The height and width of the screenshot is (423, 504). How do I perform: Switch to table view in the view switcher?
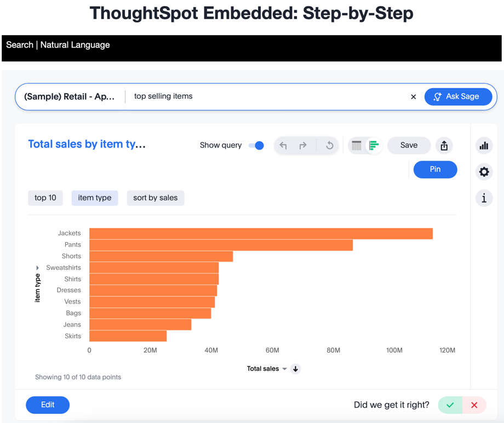pyautogui.click(x=356, y=145)
